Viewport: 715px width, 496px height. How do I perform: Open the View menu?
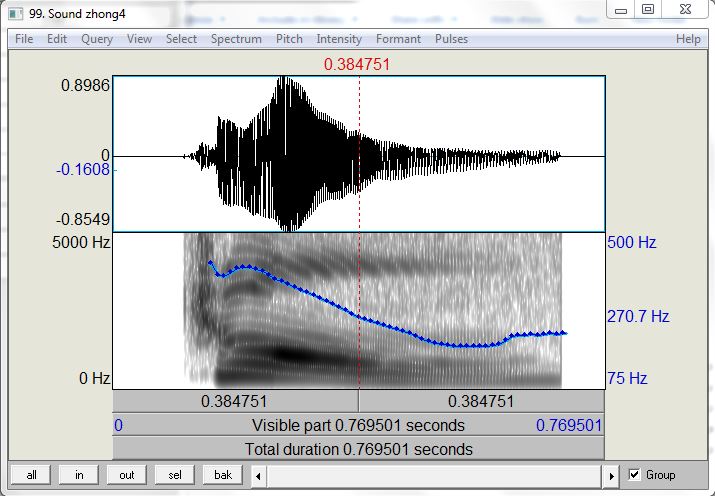click(139, 39)
